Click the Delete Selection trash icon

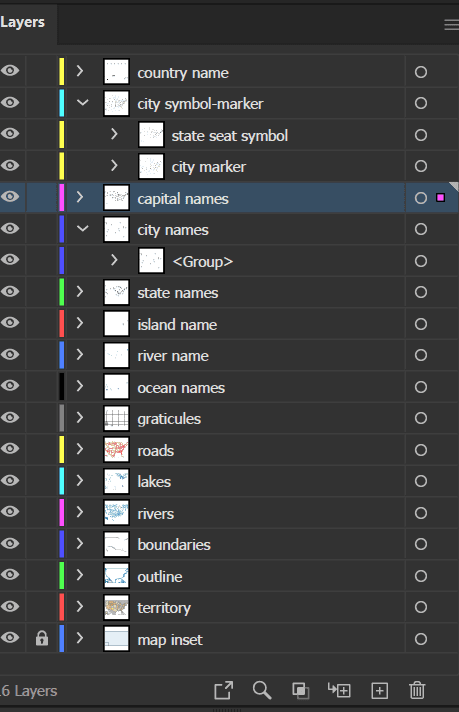tap(417, 690)
